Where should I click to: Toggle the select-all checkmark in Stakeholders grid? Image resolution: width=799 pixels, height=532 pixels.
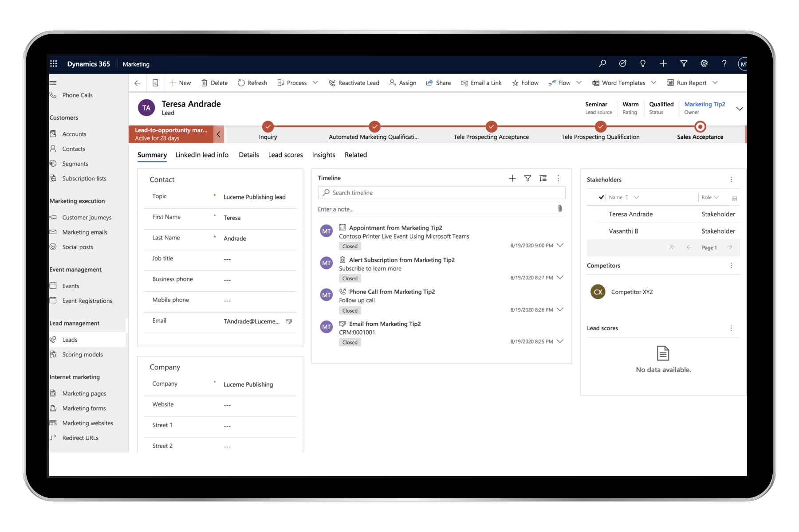tap(601, 197)
